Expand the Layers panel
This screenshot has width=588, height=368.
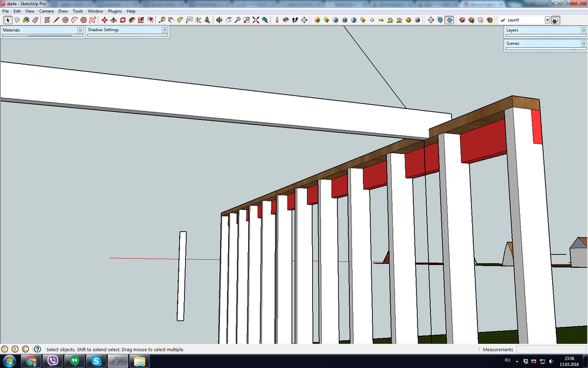[x=583, y=29]
